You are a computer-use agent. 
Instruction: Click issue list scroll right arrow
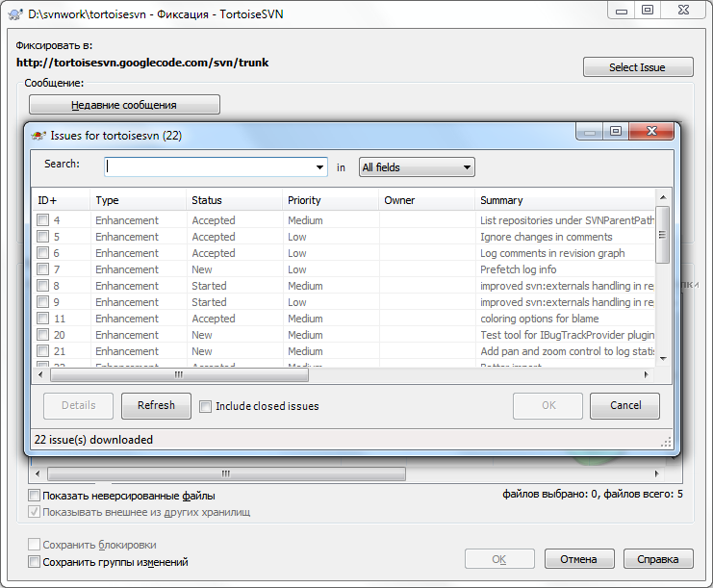click(647, 374)
